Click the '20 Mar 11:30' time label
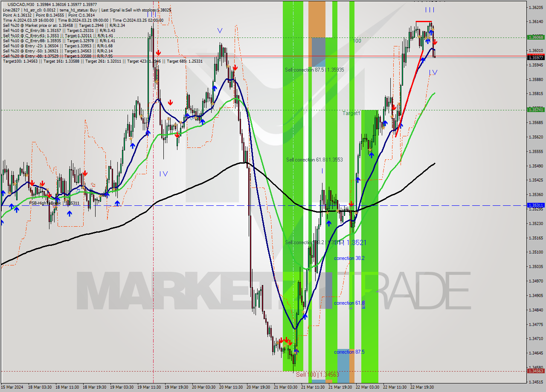 coord(232,387)
